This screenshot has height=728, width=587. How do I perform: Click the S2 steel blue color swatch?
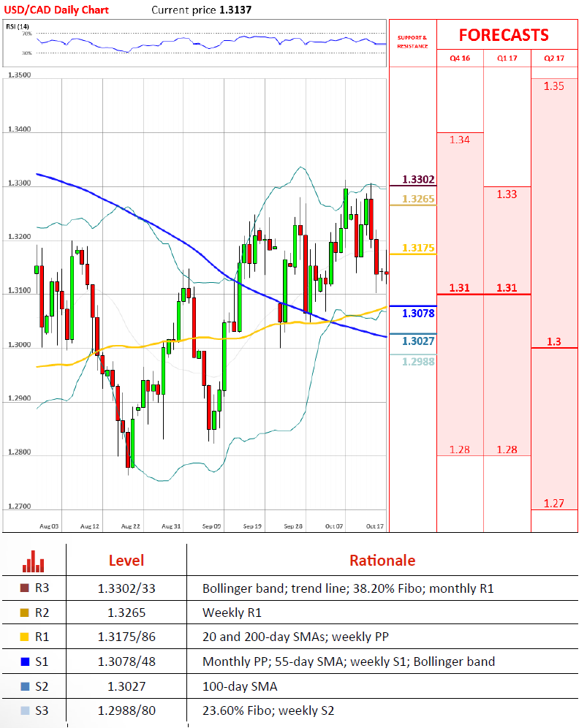(25, 686)
